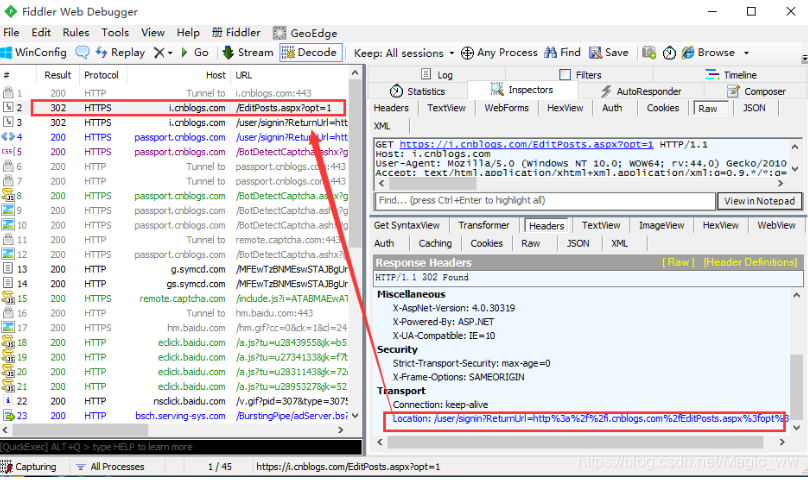Click the Browse Internet Explorer icon

tap(688, 53)
